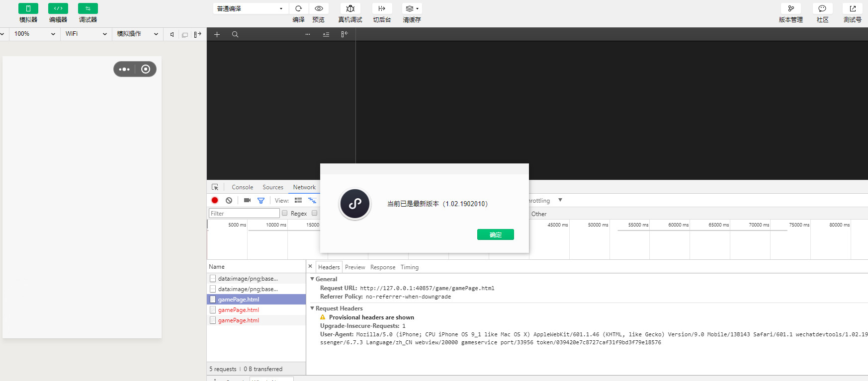Viewport: 868px width, 381px height.
Task: Select the highlighted gamePage.html request
Action: [257, 300]
